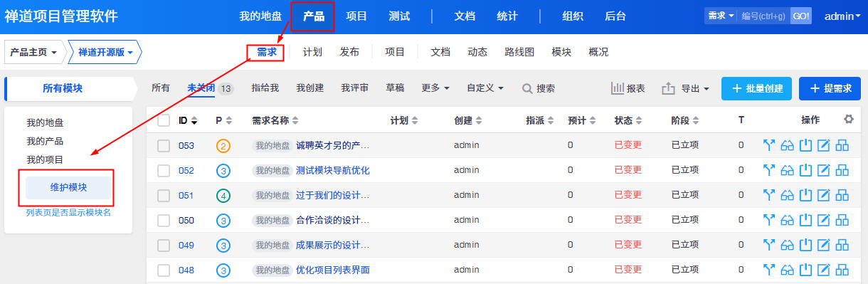868x284 pixels.
Task: Open 我的地盘 in top navigation
Action: 260,16
